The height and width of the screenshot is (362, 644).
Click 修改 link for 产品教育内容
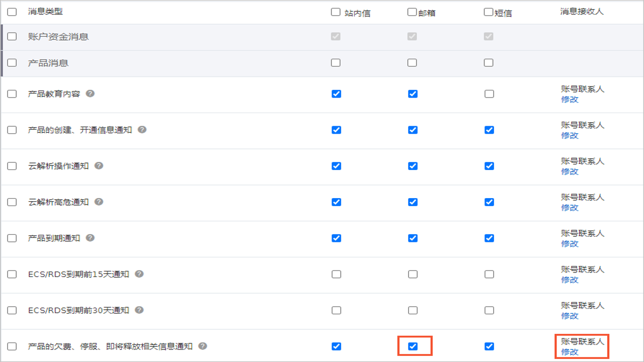[x=570, y=100]
